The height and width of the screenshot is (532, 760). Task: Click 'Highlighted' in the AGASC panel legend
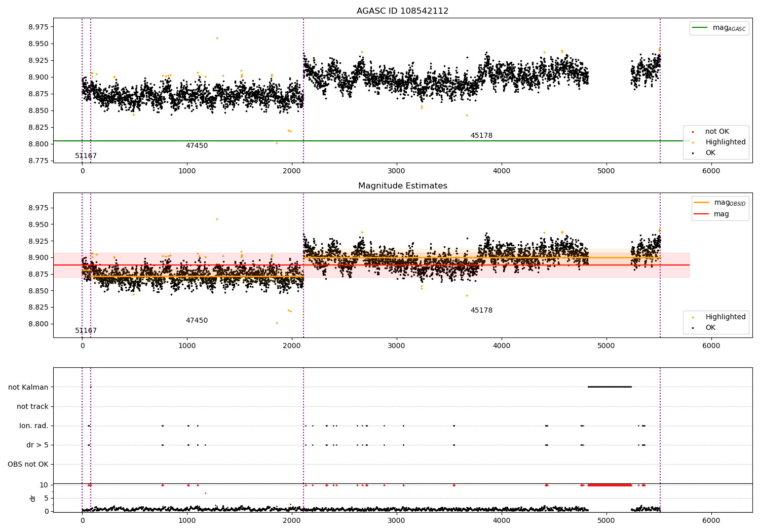(726, 142)
